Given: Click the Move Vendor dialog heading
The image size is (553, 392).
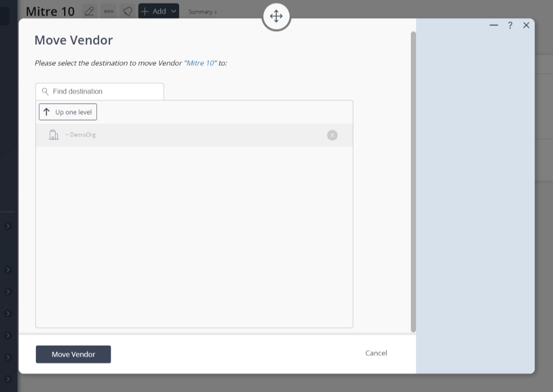Looking at the screenshot, I should (74, 40).
